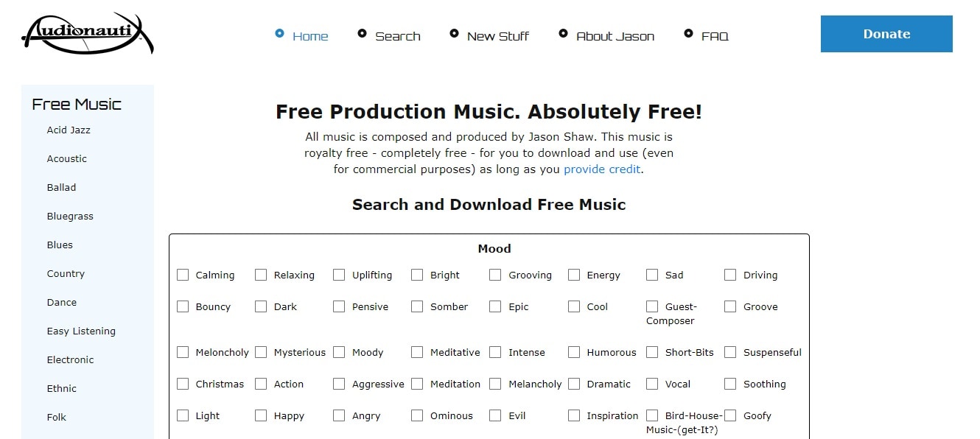980x439 pixels.
Task: Browse the Acid Jazz genre
Action: tap(69, 130)
